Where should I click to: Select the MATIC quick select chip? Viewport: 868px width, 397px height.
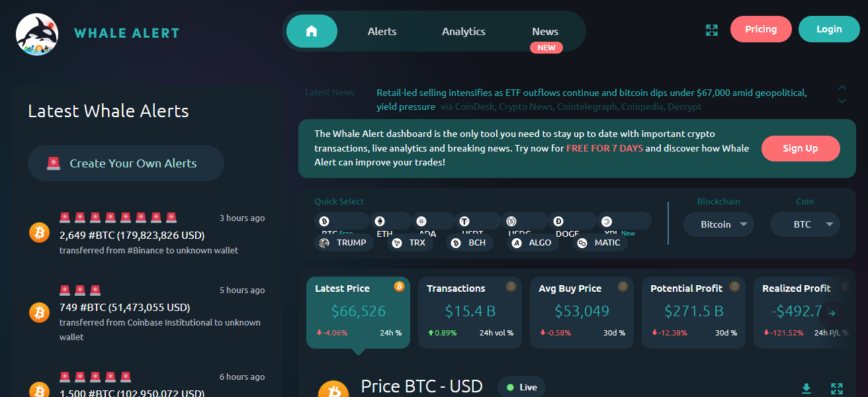[599, 243]
